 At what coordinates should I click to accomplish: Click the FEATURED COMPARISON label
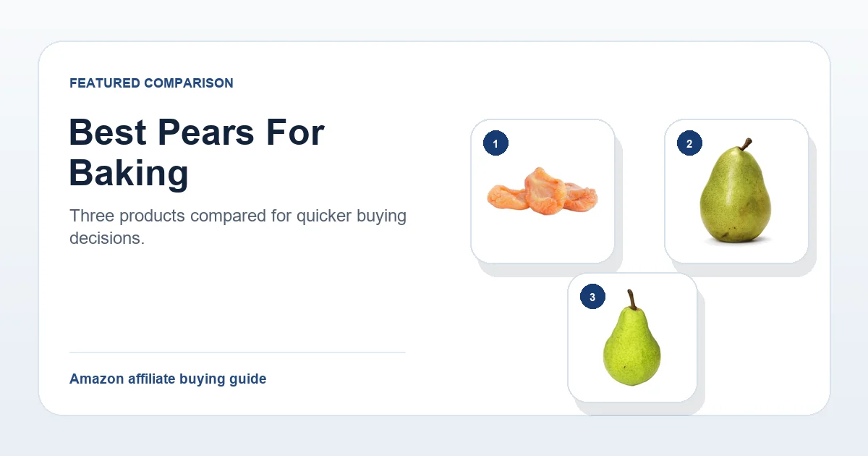coord(151,83)
